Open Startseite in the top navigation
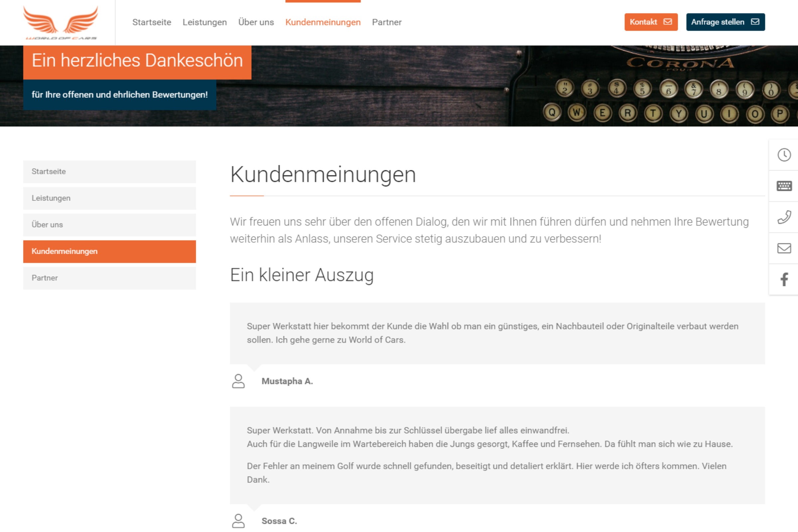The image size is (798, 532). coord(152,22)
